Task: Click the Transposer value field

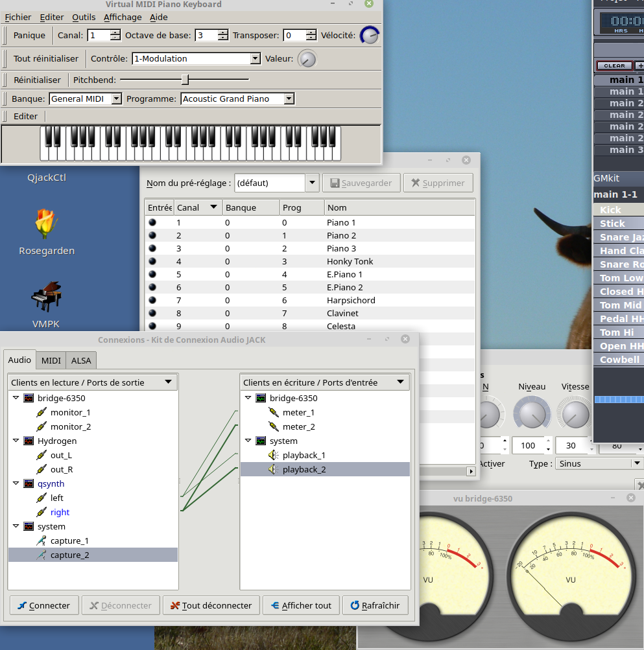Action: [295, 35]
